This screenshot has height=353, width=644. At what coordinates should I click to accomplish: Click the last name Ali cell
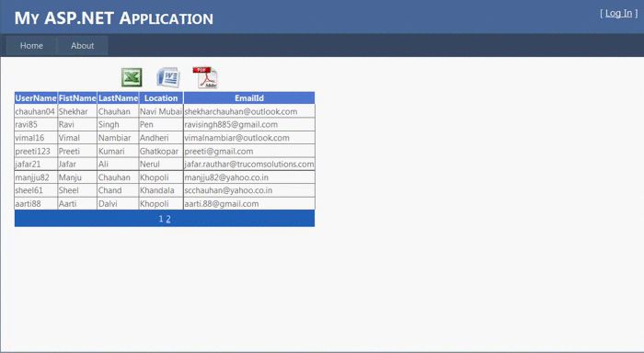click(x=118, y=164)
